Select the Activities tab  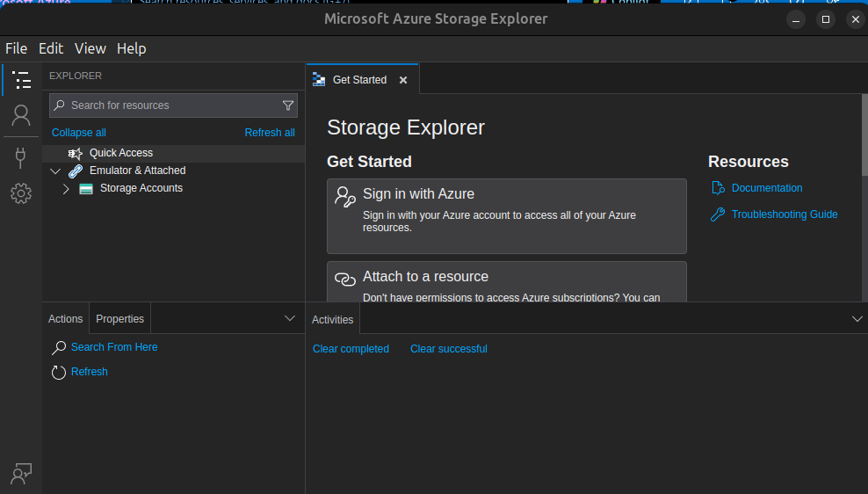pyautogui.click(x=332, y=320)
